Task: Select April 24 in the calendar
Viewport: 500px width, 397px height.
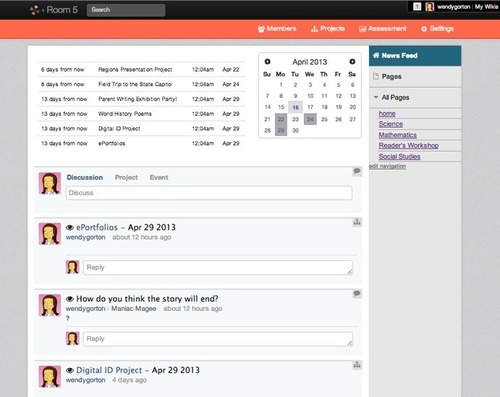Action: pos(310,119)
